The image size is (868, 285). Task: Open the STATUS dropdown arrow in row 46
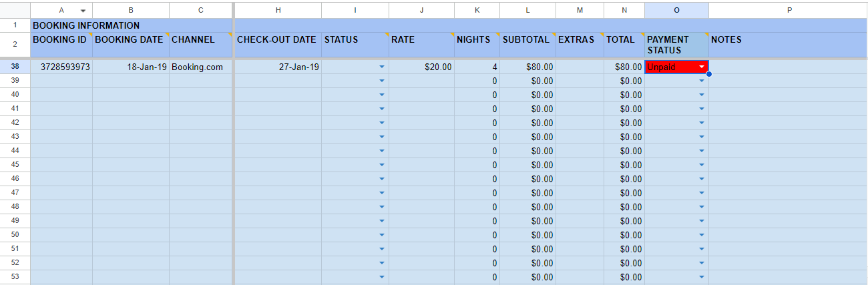click(381, 179)
